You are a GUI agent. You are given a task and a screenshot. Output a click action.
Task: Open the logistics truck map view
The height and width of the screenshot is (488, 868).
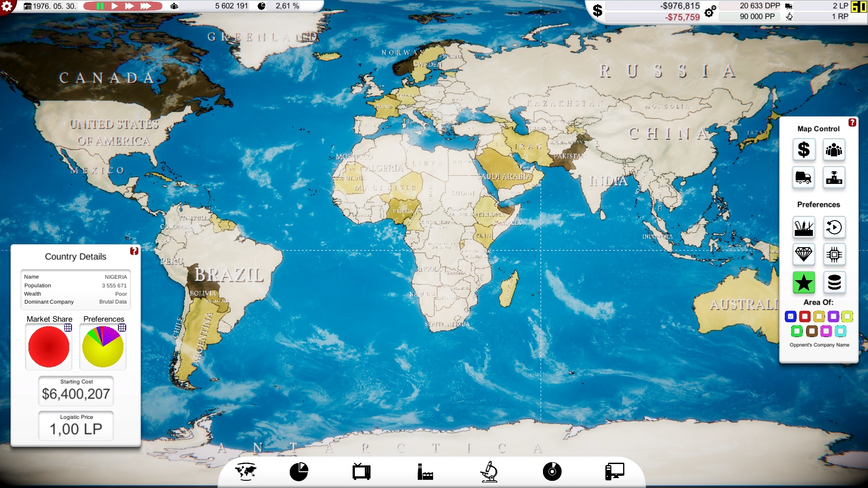point(804,178)
